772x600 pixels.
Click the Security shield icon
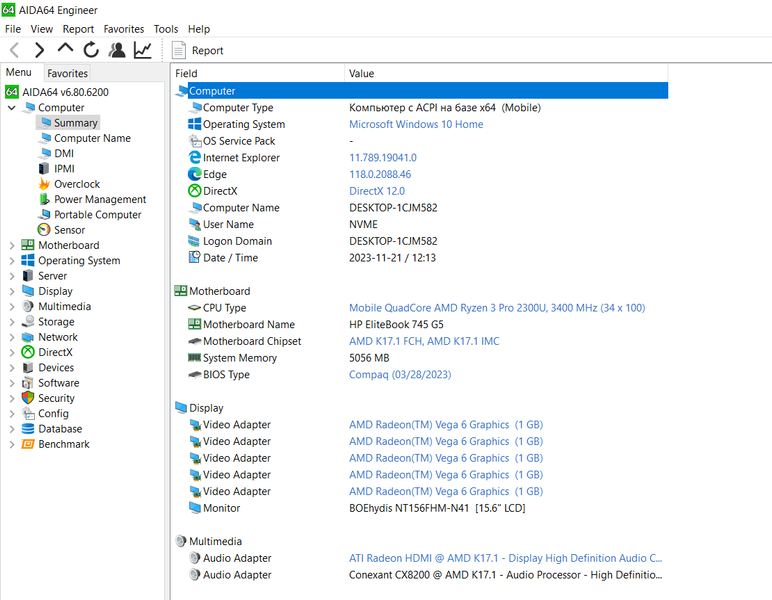point(28,398)
